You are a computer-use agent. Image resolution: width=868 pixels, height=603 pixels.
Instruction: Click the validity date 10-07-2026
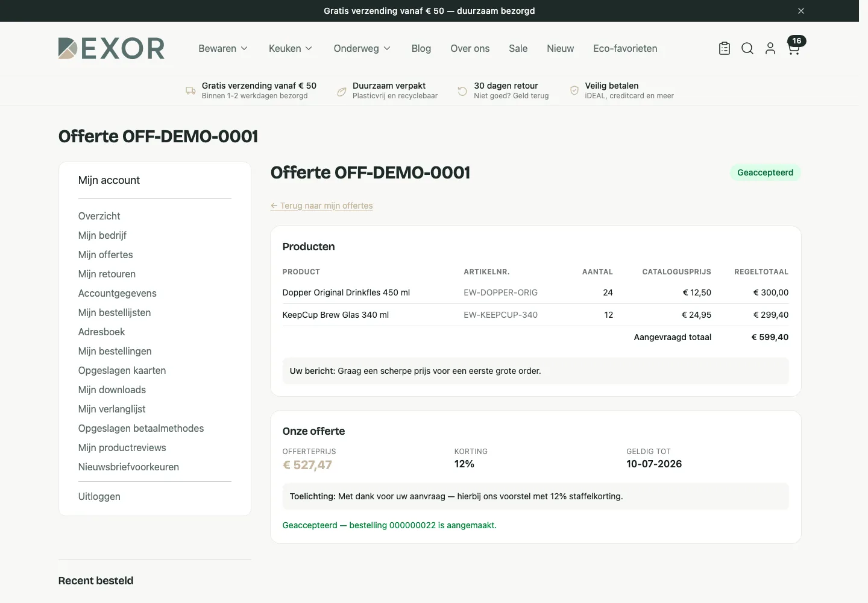pyautogui.click(x=654, y=464)
